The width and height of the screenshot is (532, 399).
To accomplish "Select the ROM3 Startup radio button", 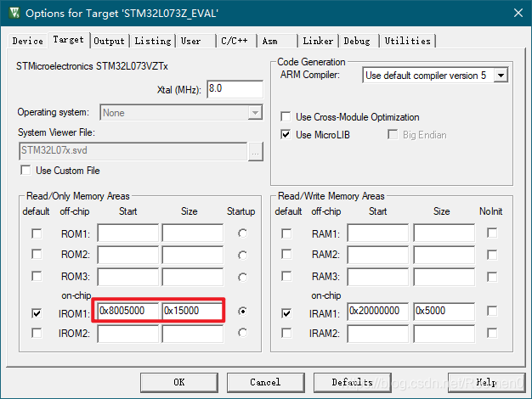I will click(x=242, y=277).
